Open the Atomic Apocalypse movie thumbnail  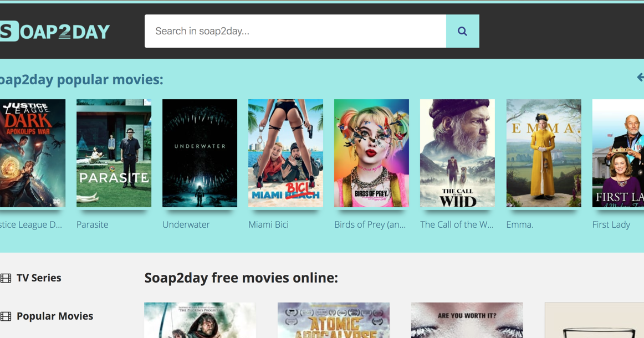tap(334, 320)
